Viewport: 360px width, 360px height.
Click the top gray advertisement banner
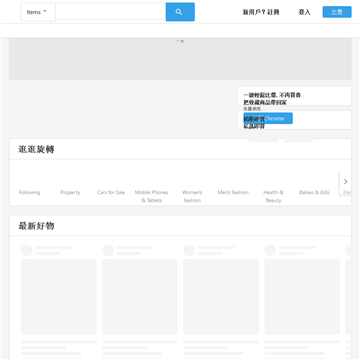tap(180, 59)
